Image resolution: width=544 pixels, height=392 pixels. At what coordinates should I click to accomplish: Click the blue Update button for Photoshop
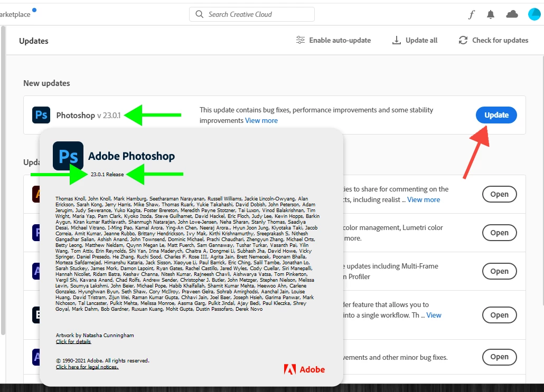click(x=496, y=115)
